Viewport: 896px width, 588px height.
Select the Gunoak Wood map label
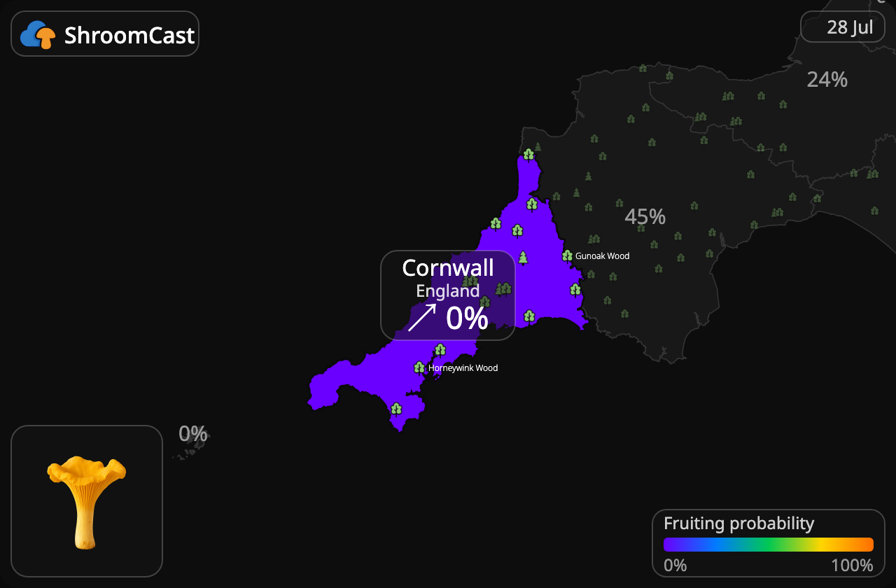click(x=602, y=256)
